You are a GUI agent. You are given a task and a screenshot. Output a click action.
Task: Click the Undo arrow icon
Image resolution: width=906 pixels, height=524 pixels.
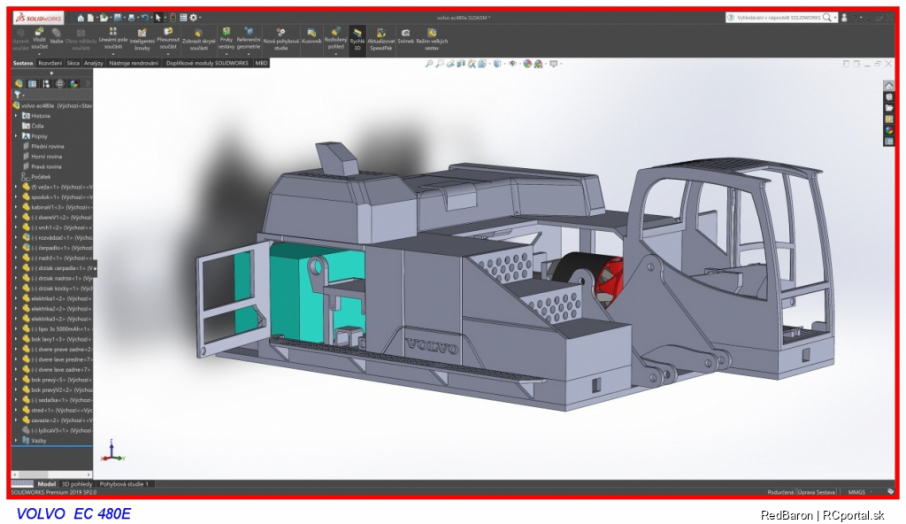(x=145, y=18)
